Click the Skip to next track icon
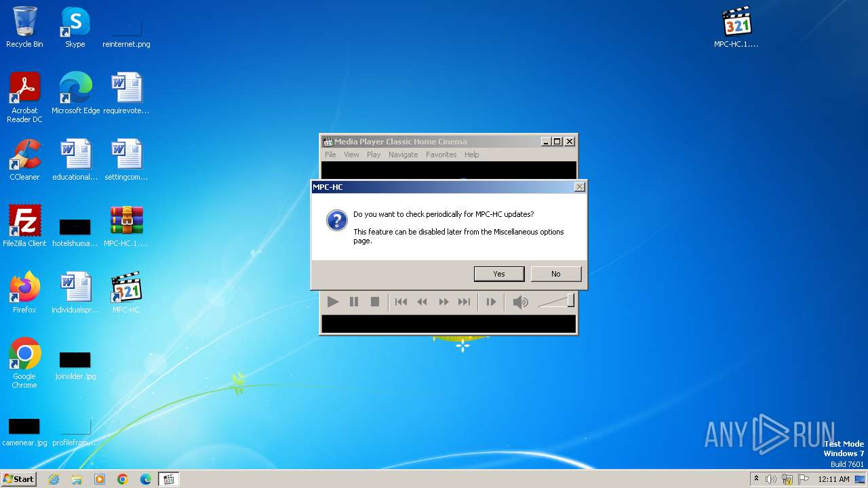 tap(465, 302)
